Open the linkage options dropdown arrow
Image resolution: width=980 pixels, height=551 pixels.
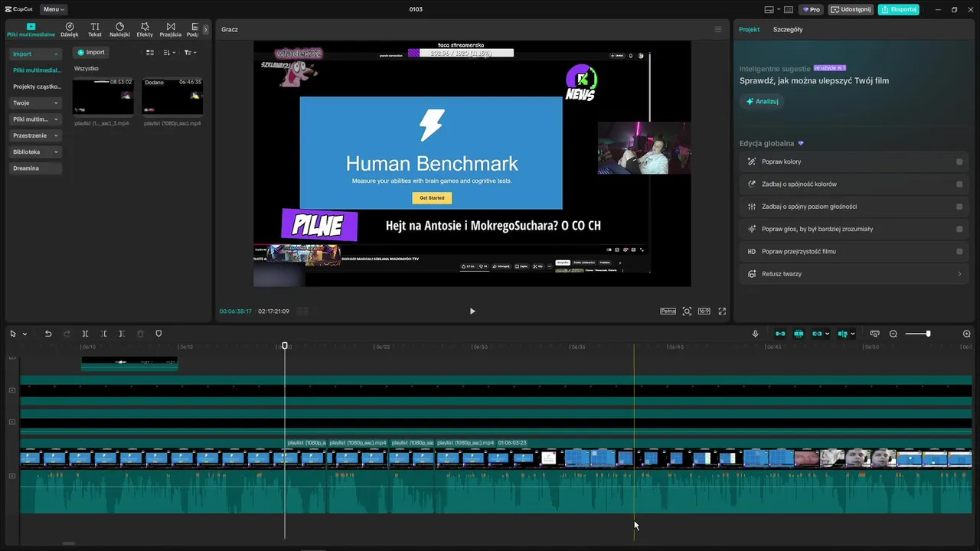[x=827, y=334]
